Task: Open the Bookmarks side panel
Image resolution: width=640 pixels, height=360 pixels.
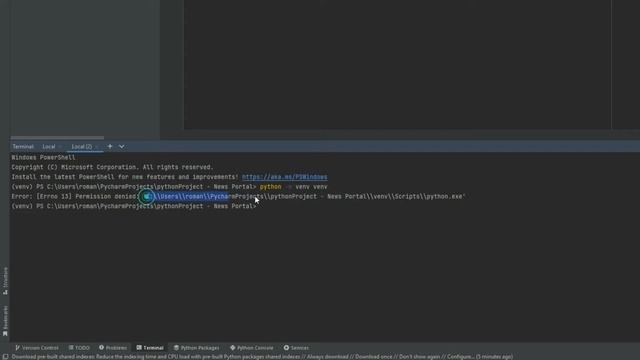Action: coord(5,321)
